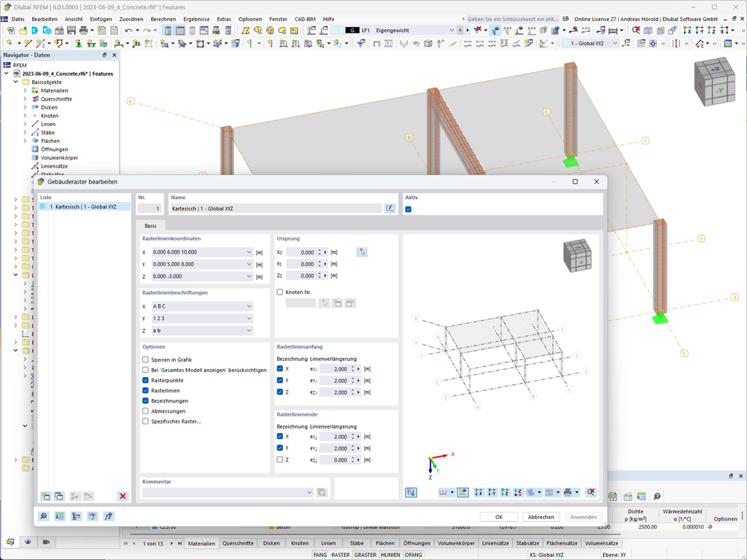Click the edit name icon beside Name field
Image resolution: width=747 pixels, height=560 pixels.
390,208
